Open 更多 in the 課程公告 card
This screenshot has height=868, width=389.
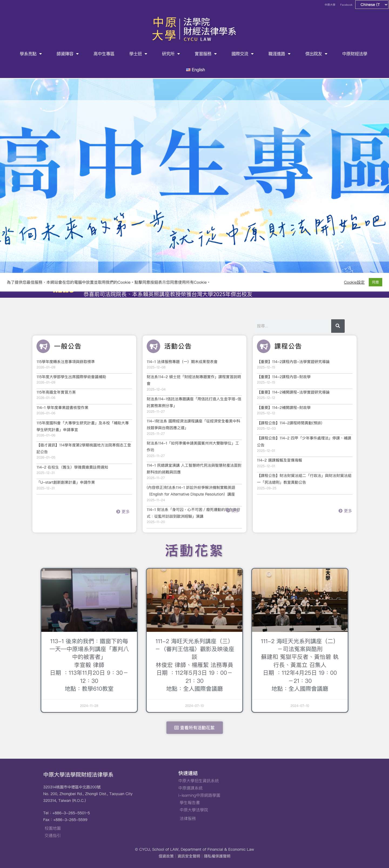345,511
